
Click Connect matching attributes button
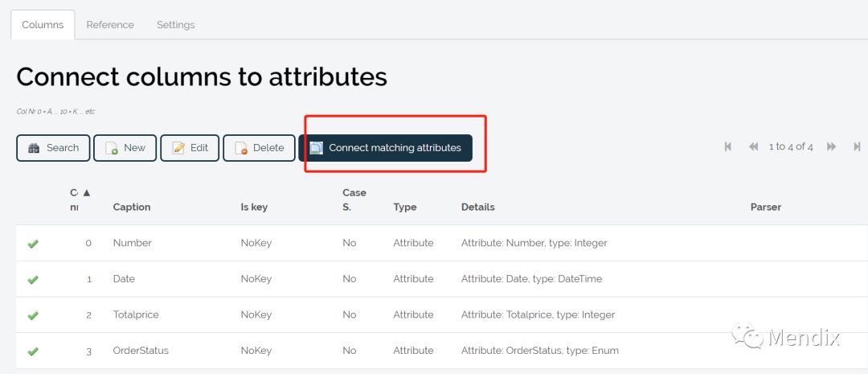click(385, 148)
